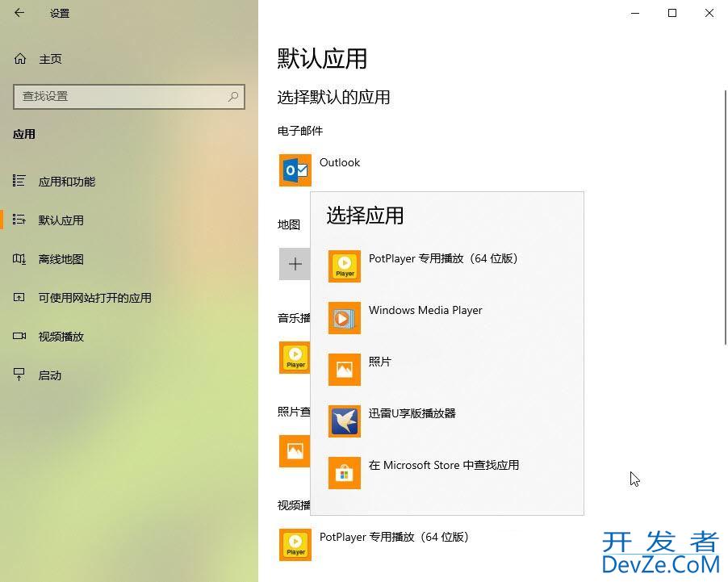Click the 离线地图 map icon

tap(19, 258)
